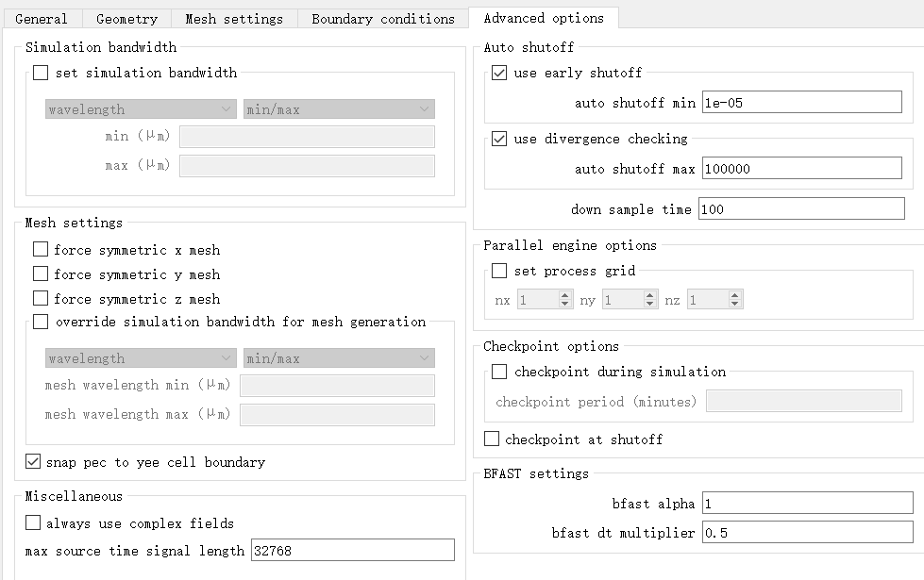The width and height of the screenshot is (924, 580).
Task: Check checkpoint at shutoff
Action: pyautogui.click(x=492, y=439)
